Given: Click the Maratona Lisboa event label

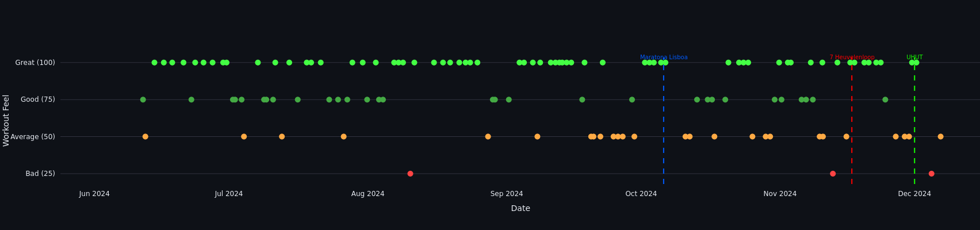Looking at the screenshot, I should [x=663, y=57].
